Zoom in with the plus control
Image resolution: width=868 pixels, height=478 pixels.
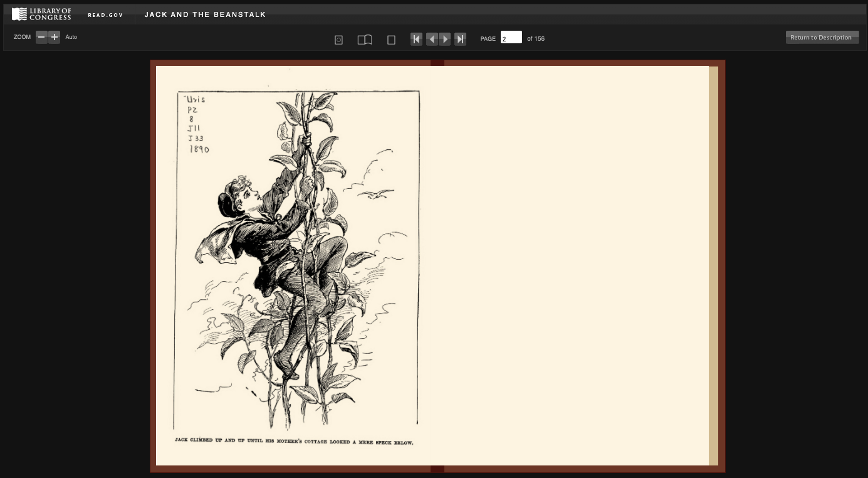pos(54,37)
